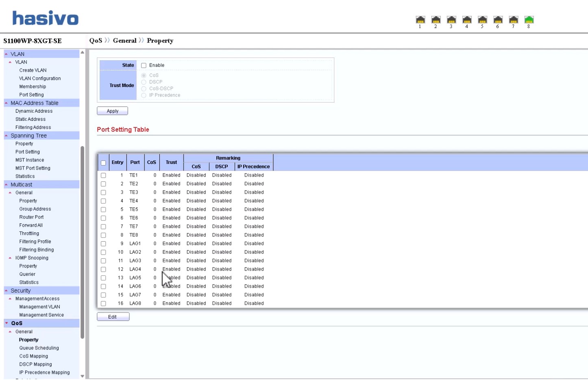Collapse the Spanning Tree menu section
The image size is (588, 380).
pyautogui.click(x=6, y=136)
